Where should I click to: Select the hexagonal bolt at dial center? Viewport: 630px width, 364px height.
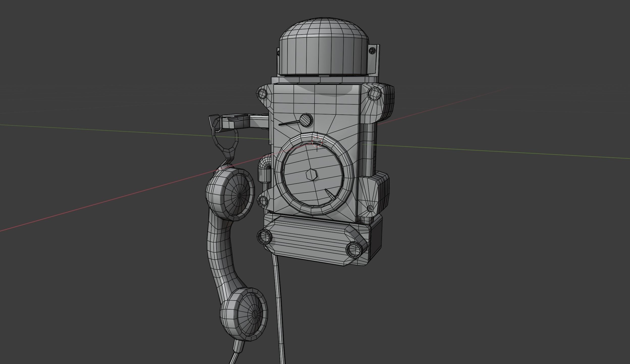pyautogui.click(x=311, y=175)
